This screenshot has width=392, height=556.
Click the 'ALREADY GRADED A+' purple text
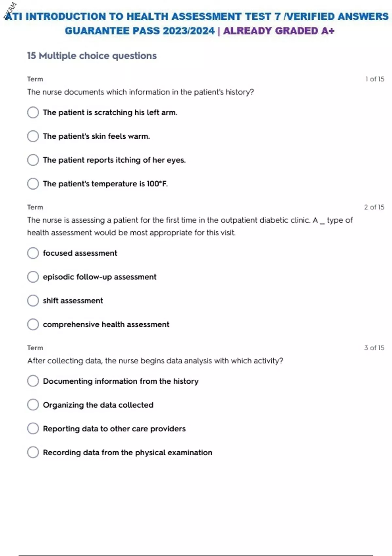click(279, 31)
